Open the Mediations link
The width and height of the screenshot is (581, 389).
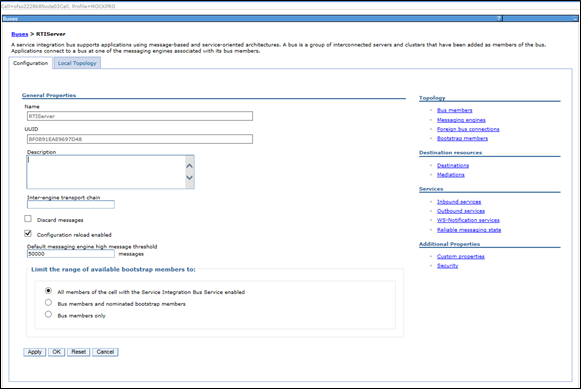[x=451, y=175]
